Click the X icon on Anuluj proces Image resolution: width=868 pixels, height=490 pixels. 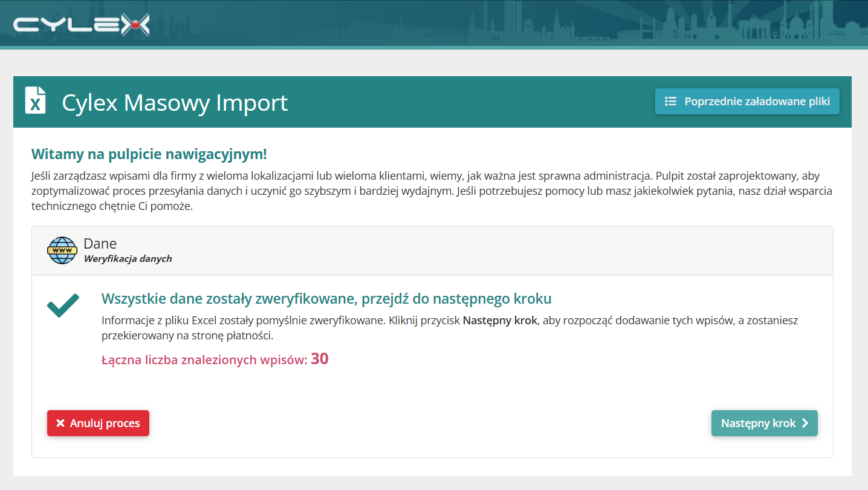60,423
